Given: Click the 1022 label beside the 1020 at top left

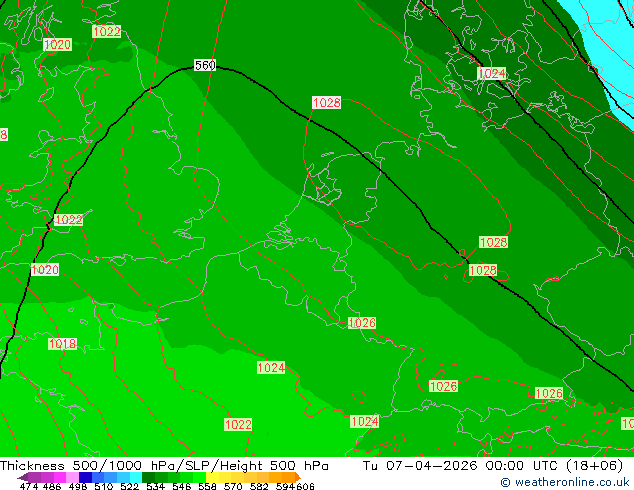Looking at the screenshot, I should 106,32.
